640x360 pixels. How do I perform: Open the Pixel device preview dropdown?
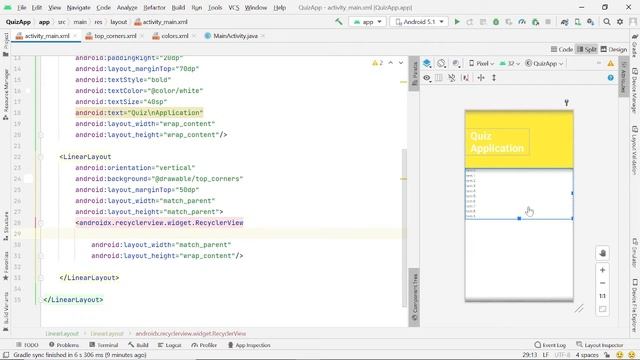coord(481,63)
